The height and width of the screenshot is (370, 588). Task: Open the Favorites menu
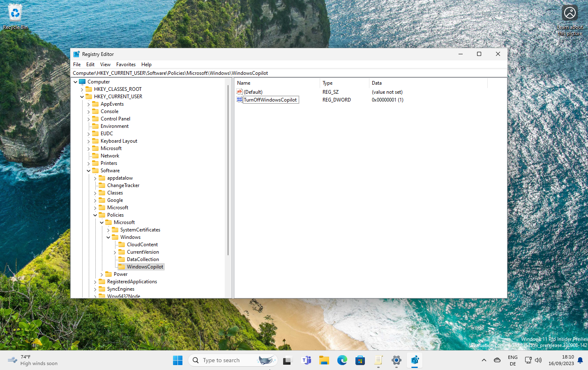(126, 65)
